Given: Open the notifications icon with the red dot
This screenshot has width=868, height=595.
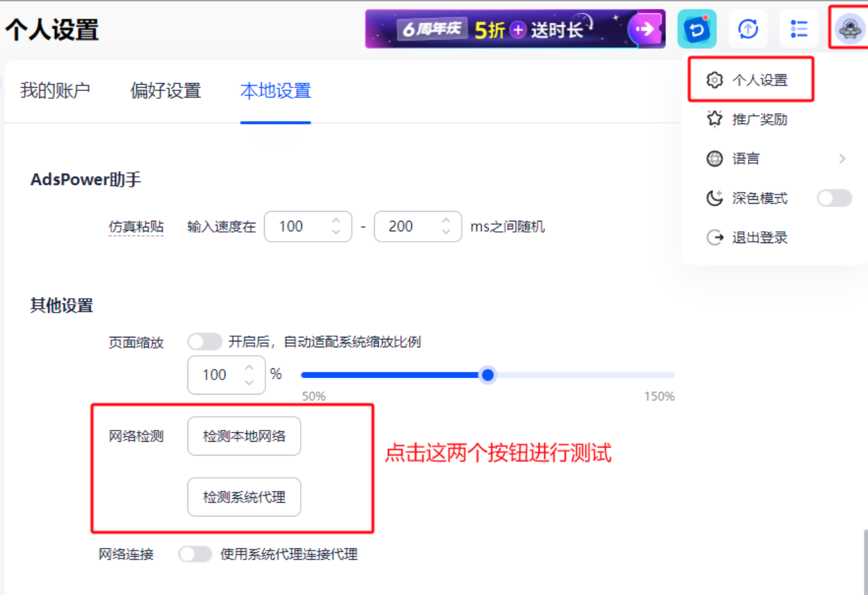Looking at the screenshot, I should pyautogui.click(x=696, y=29).
